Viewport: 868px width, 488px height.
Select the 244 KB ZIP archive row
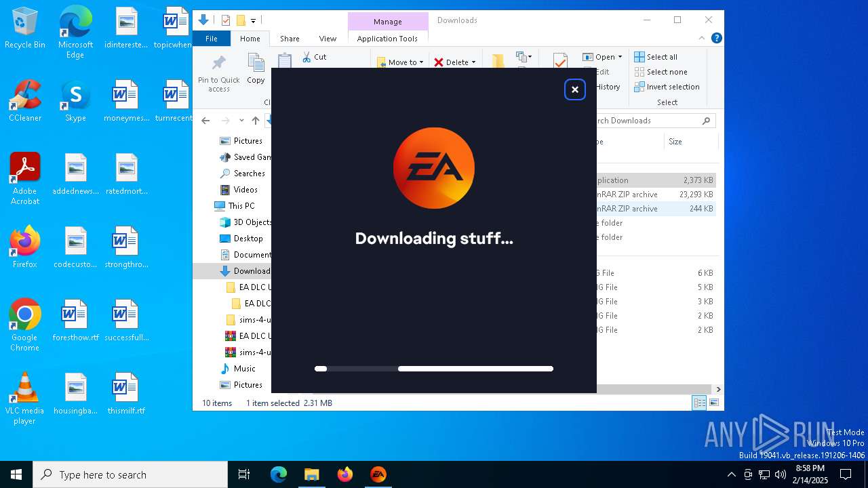656,209
